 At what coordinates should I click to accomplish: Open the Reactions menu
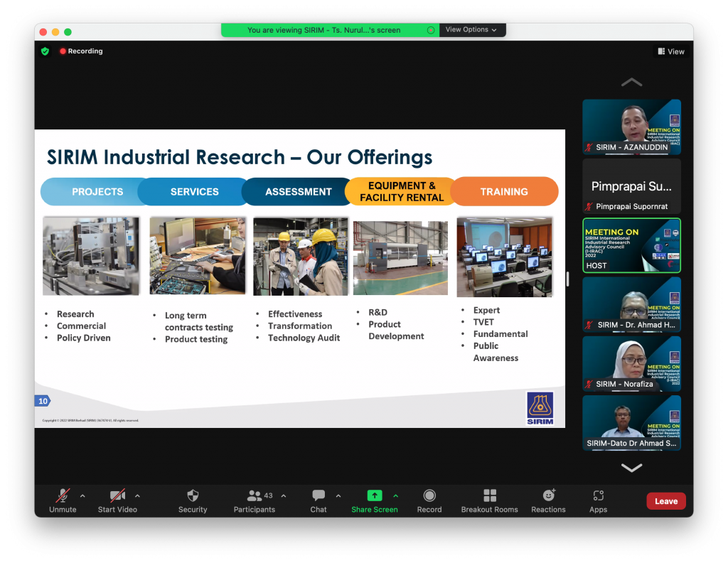pos(548,501)
